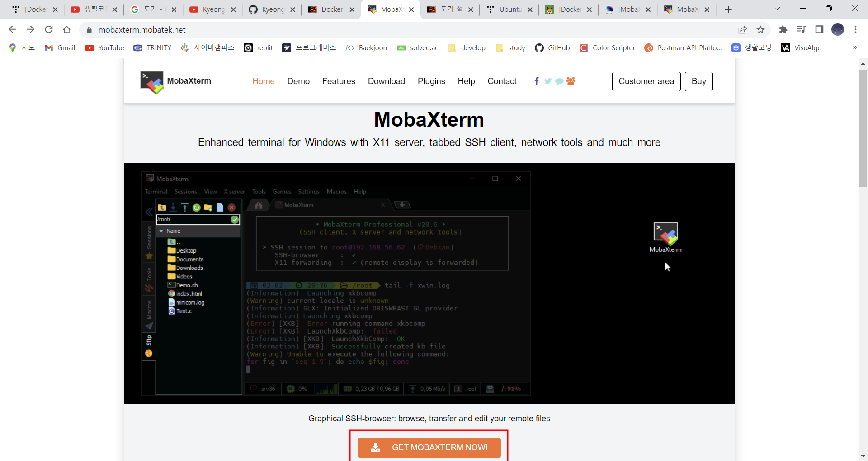Open a new browser tab

click(x=728, y=9)
